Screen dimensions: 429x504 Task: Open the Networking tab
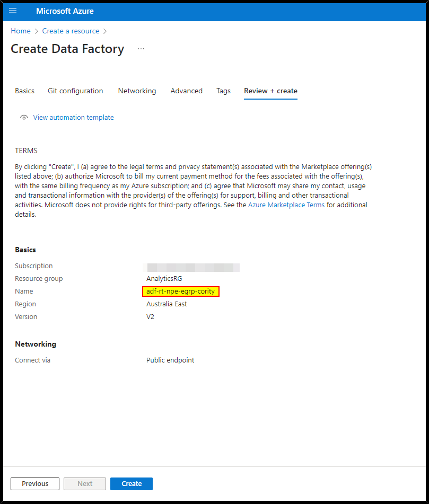[137, 91]
